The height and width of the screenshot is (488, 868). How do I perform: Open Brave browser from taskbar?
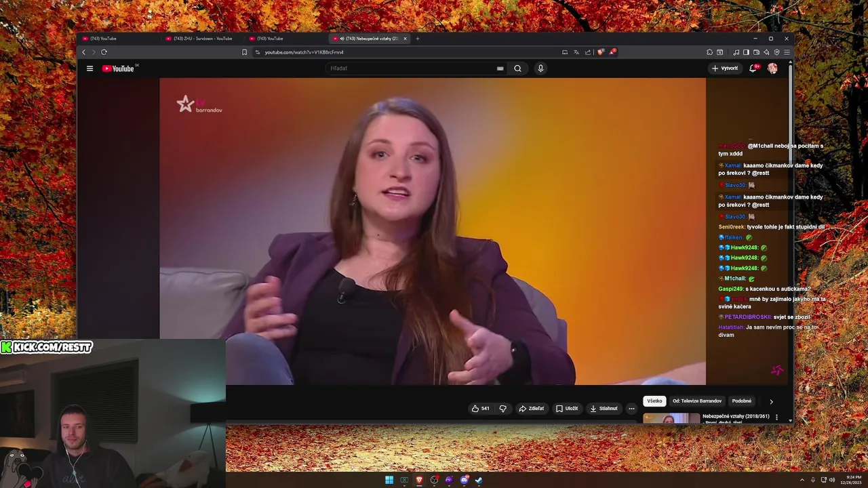pos(419,480)
